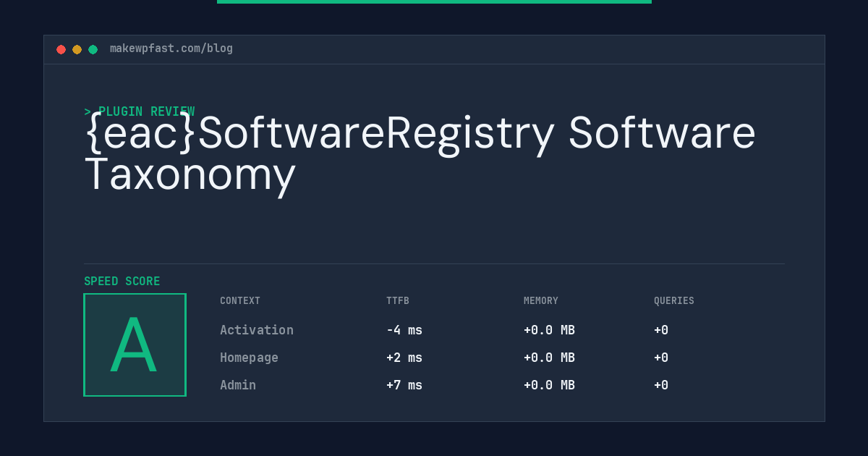Click the {eac}SoftwareRegistry Software Taxonomy title
868x456 pixels.
point(420,153)
